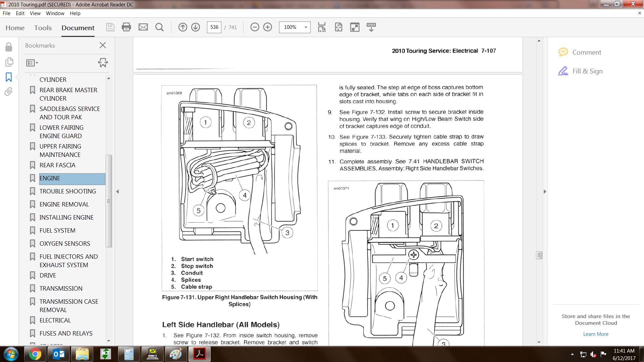Open Attachments paperclip panel icon
The height and width of the screenshot is (362, 644).
[x=9, y=92]
